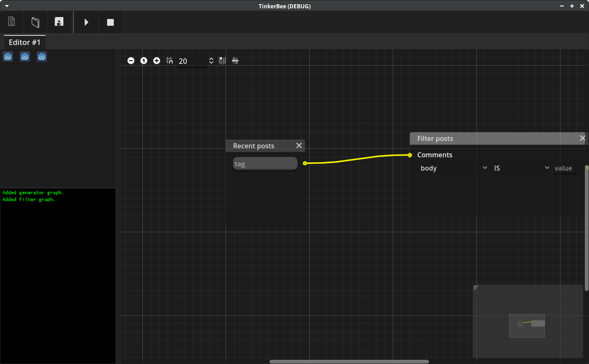Click the snap distance stepper arrows
Image resolution: width=589 pixels, height=364 pixels.
tap(211, 61)
